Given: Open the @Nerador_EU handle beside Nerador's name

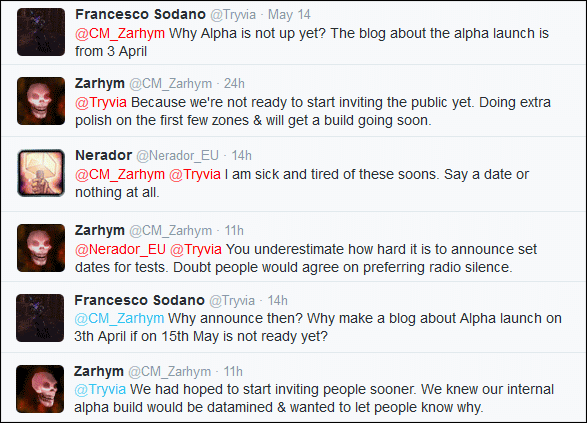Looking at the screenshot, I should coord(177,156).
